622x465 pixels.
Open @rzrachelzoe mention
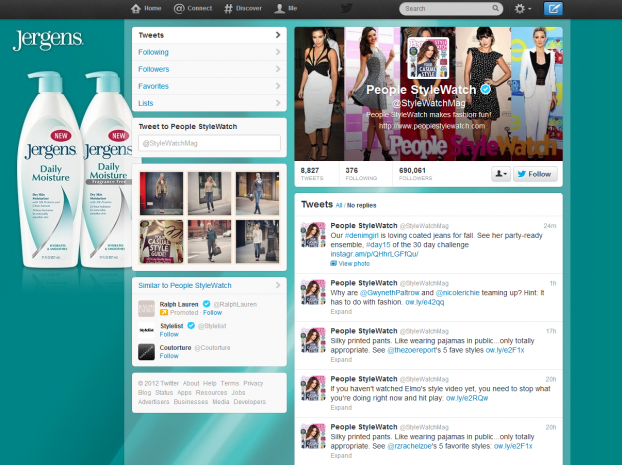[411, 446]
